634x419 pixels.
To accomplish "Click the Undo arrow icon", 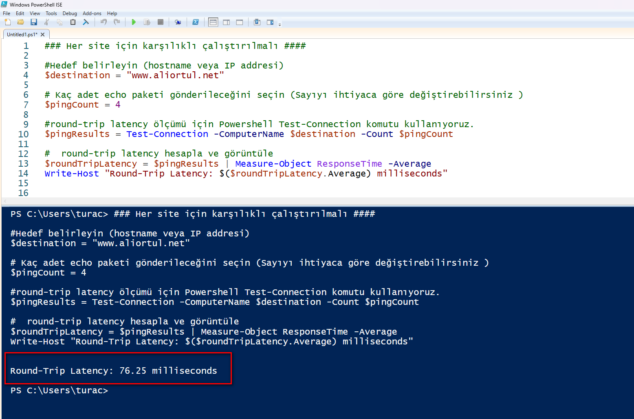I will click(x=103, y=22).
